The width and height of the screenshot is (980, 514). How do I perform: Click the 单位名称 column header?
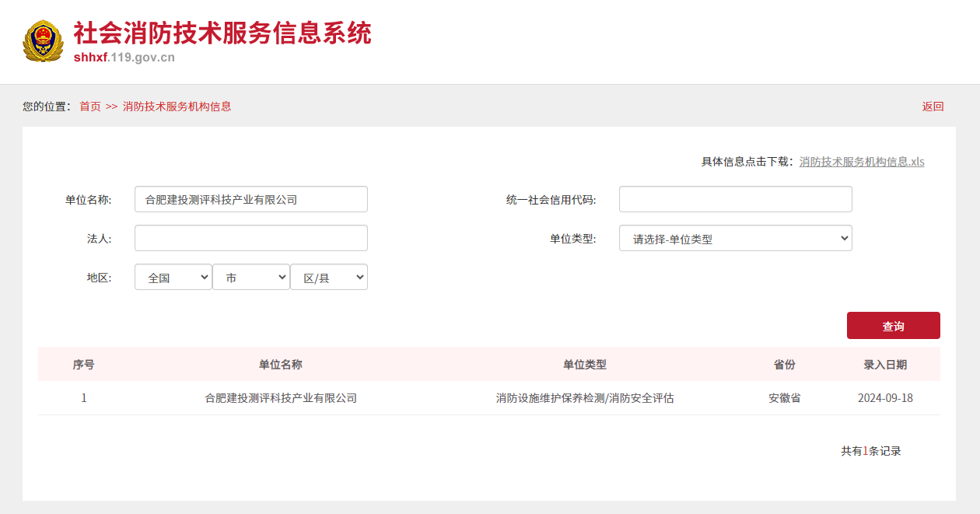[281, 365]
